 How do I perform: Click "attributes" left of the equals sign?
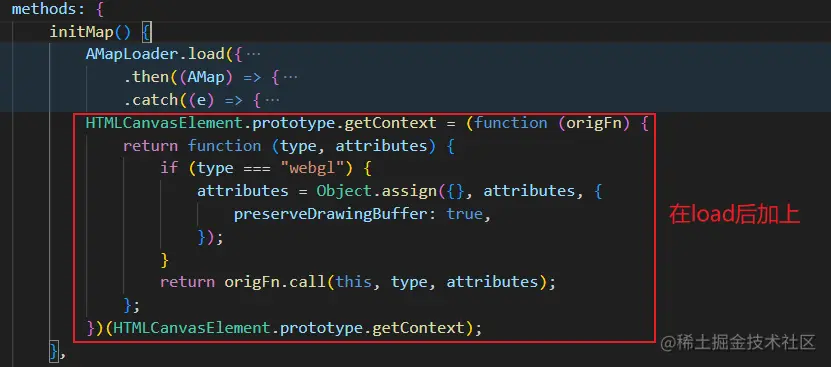243,191
